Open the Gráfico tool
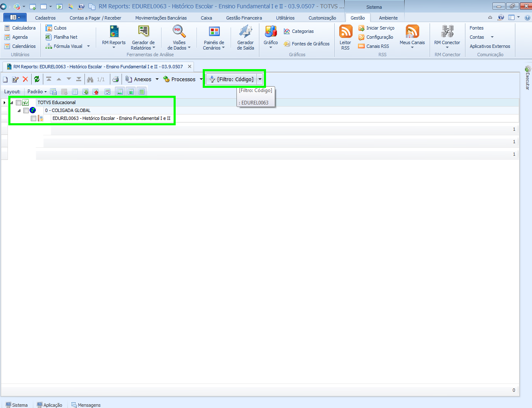This screenshot has width=532, height=408. pos(271,37)
